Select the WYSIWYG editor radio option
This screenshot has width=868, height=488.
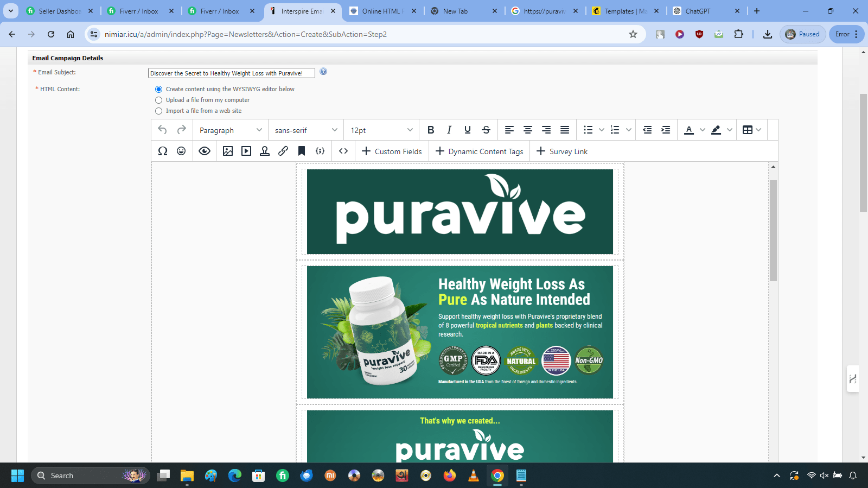[159, 89]
